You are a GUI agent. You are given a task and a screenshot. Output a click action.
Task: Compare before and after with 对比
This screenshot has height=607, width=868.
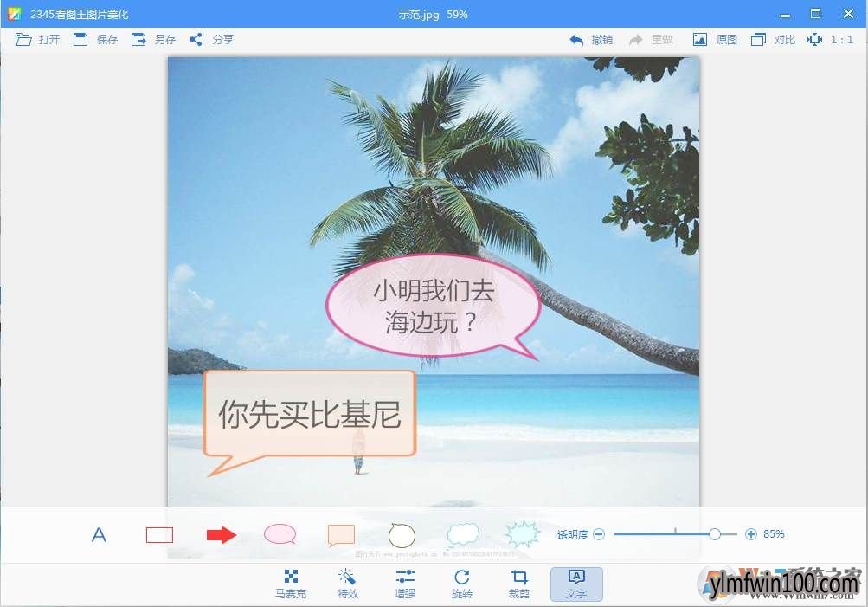(x=774, y=39)
